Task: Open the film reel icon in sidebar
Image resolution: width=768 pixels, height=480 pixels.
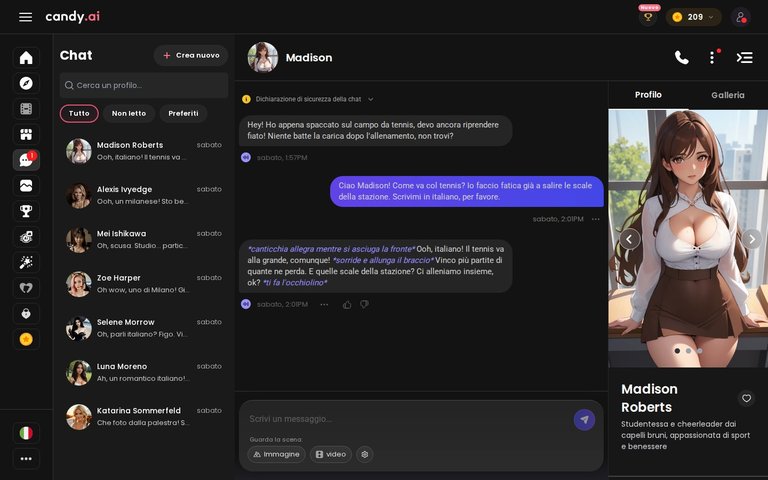Action: coord(26,109)
